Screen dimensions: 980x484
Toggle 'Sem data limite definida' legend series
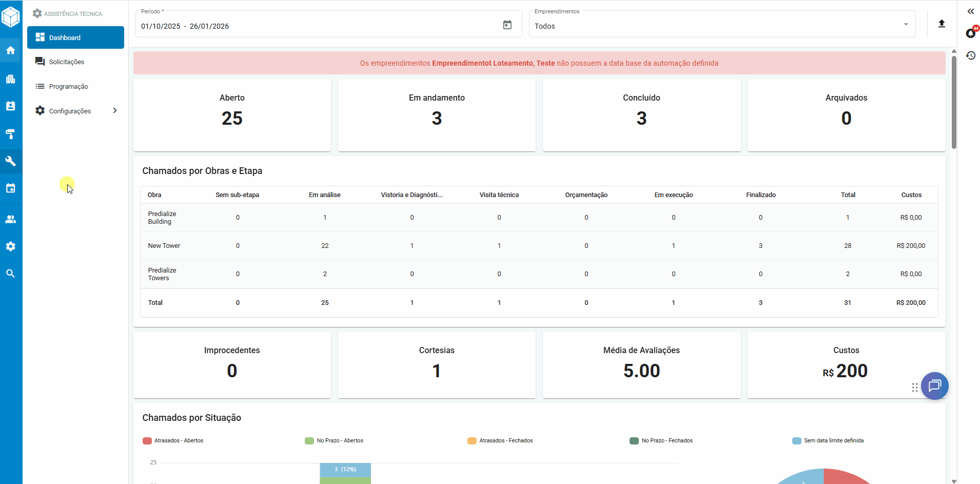(x=828, y=440)
